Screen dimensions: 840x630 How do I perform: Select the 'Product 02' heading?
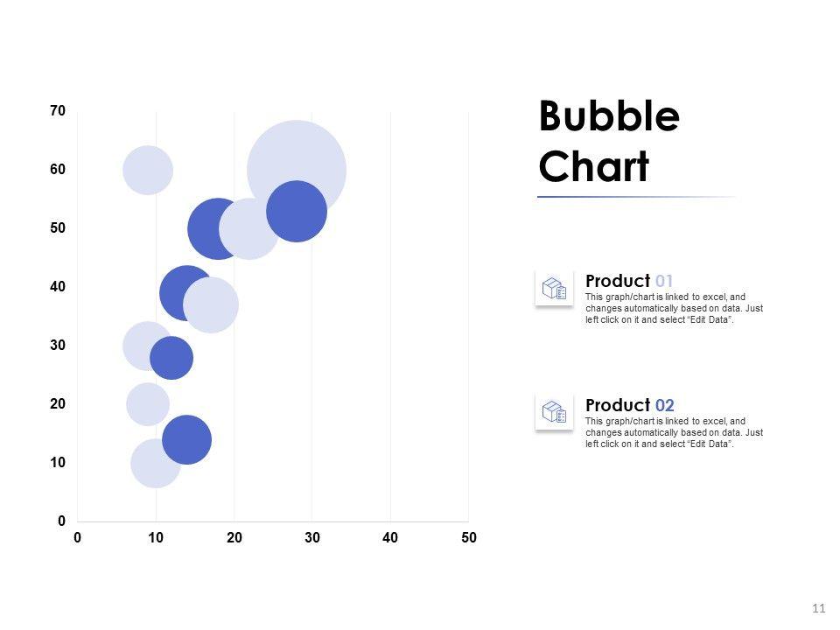pos(629,405)
